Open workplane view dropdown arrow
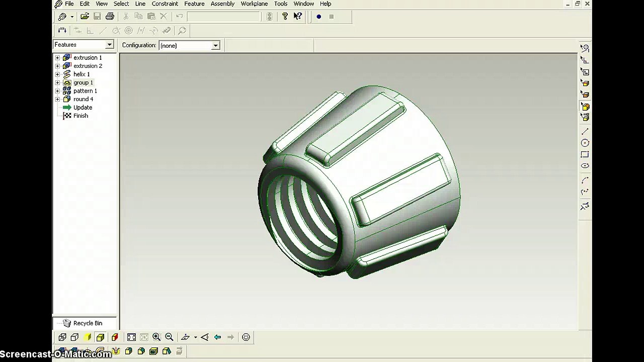The height and width of the screenshot is (362, 644). point(195,337)
